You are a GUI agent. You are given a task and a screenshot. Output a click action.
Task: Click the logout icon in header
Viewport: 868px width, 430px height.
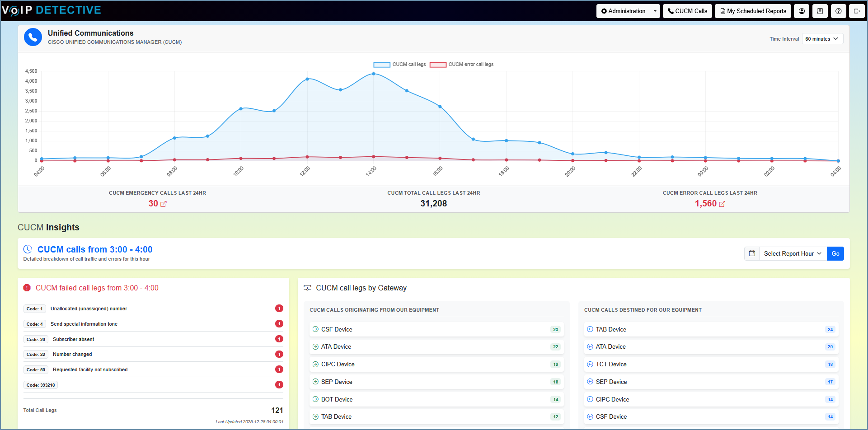(857, 11)
